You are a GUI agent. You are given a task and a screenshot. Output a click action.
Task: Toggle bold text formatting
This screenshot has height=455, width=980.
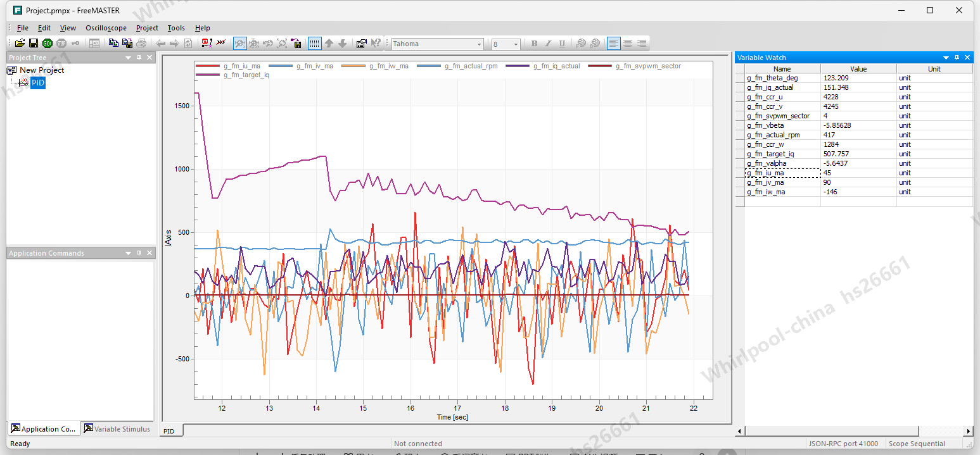pyautogui.click(x=534, y=44)
